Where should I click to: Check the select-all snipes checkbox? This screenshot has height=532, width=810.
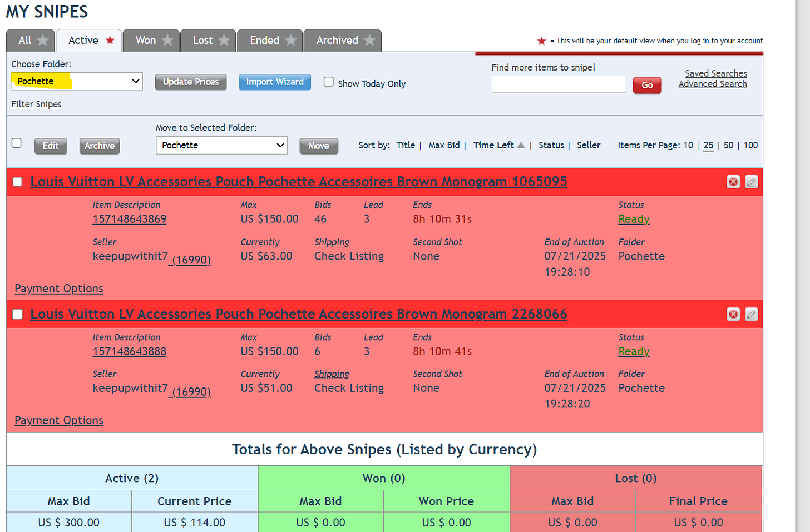point(17,143)
